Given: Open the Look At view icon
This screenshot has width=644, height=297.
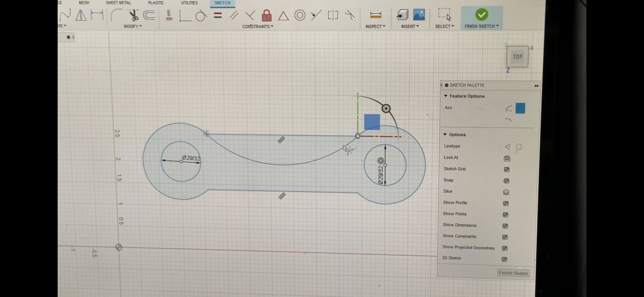Looking at the screenshot, I should coord(507,158).
